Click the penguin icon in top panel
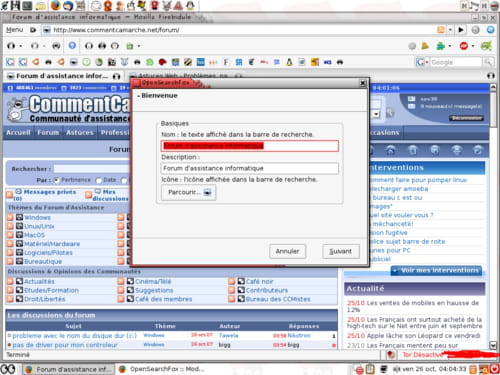The width and height of the screenshot is (500, 375). pyautogui.click(x=190, y=5)
